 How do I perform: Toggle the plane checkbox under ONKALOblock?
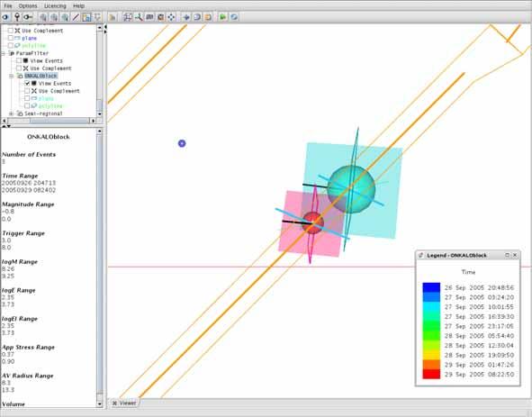coord(27,98)
